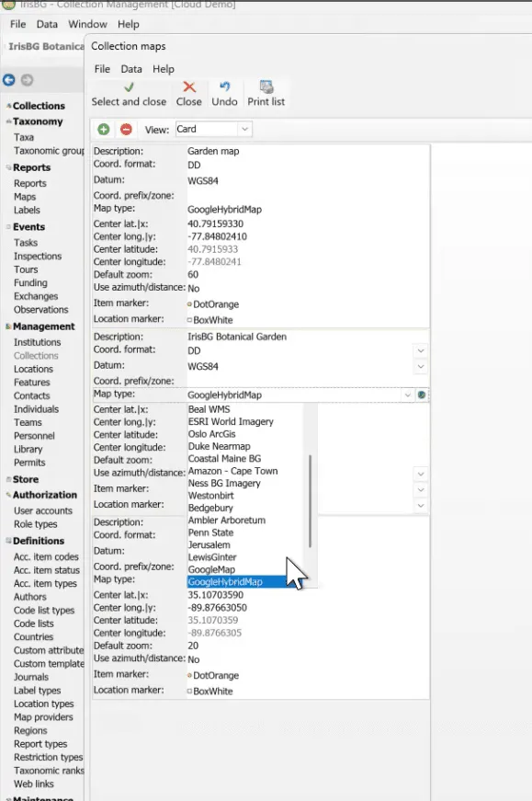Click Center lat value 40.79159330
The width and height of the screenshot is (532, 801).
click(215, 223)
